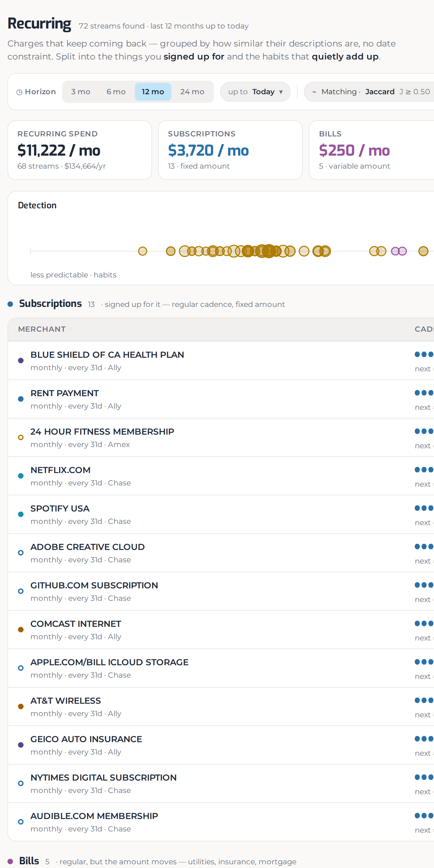434x868 pixels.
Task: Click the Matching icon before Jaccard
Action: click(314, 92)
